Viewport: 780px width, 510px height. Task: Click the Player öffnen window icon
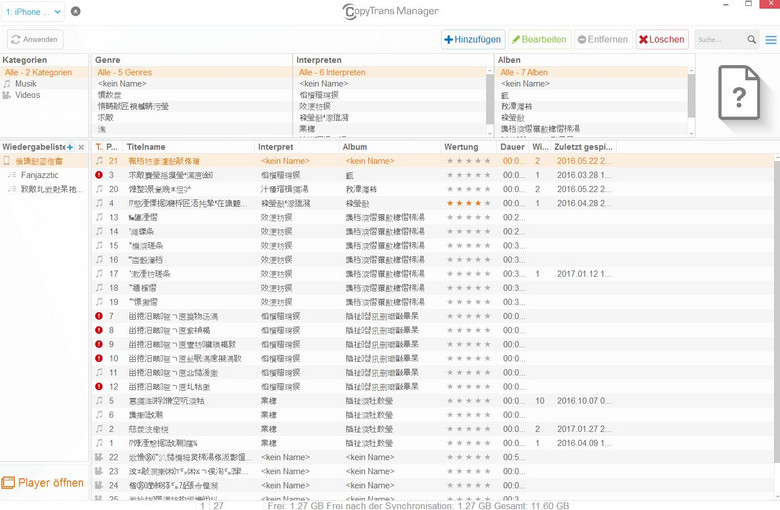tap(8, 483)
